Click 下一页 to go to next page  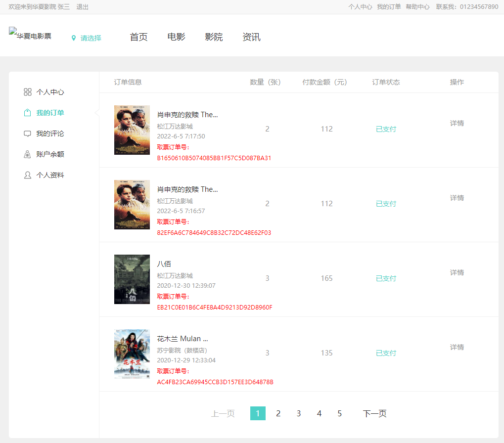pos(375,413)
